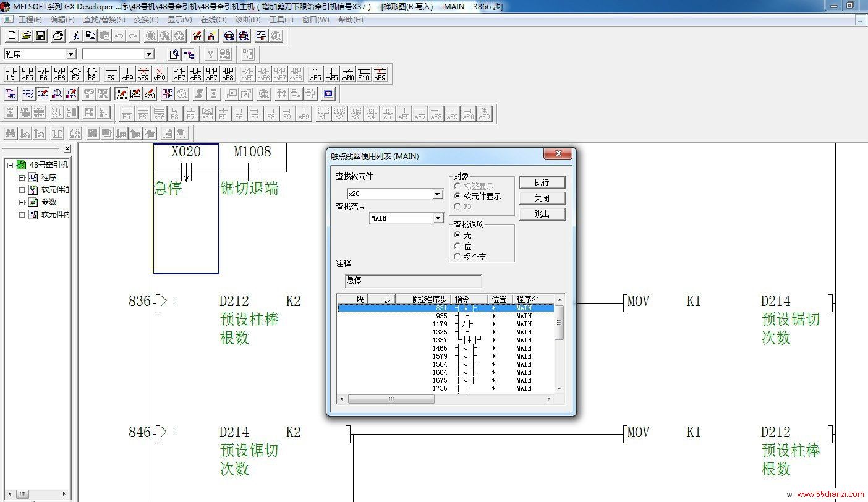Open the 工程(F) menu

(x=30, y=20)
